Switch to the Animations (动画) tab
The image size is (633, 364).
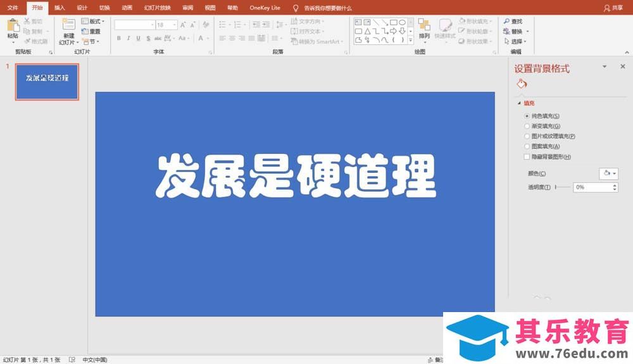(127, 8)
